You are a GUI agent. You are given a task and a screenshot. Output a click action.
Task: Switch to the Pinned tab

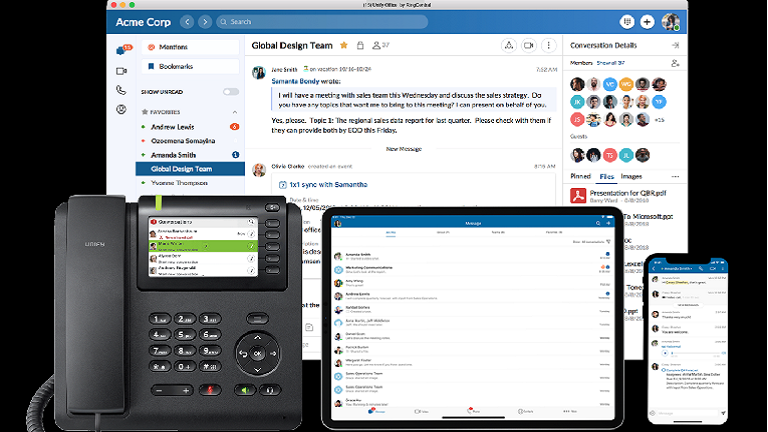(580, 176)
